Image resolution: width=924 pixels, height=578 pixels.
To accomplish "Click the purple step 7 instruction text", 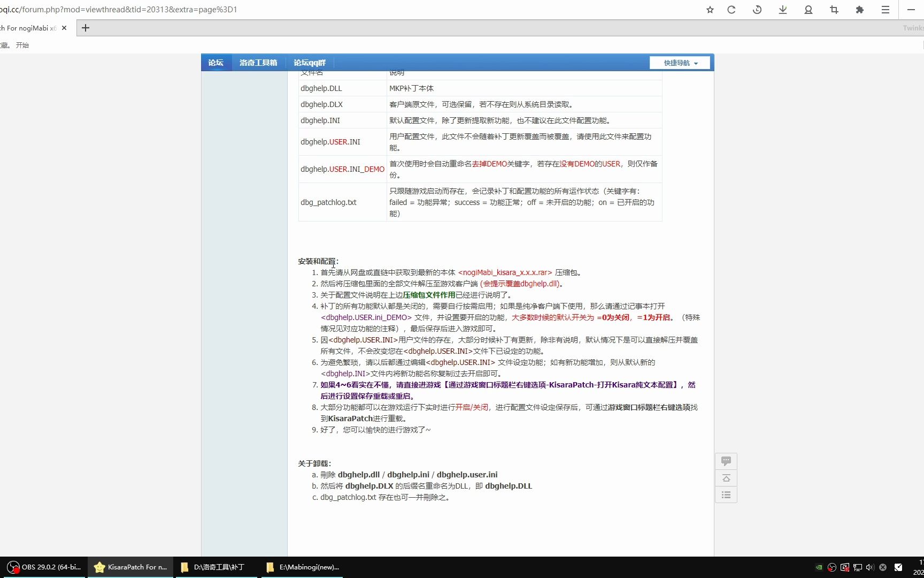I will tap(508, 390).
